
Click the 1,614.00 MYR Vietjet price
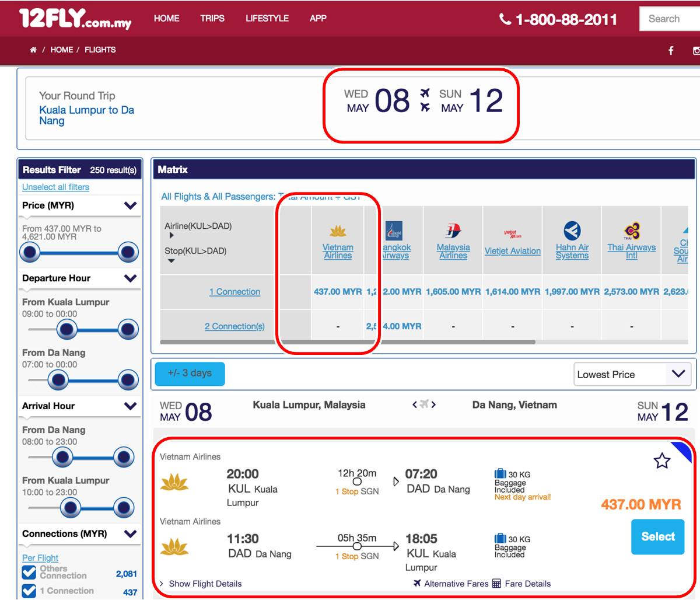[513, 292]
